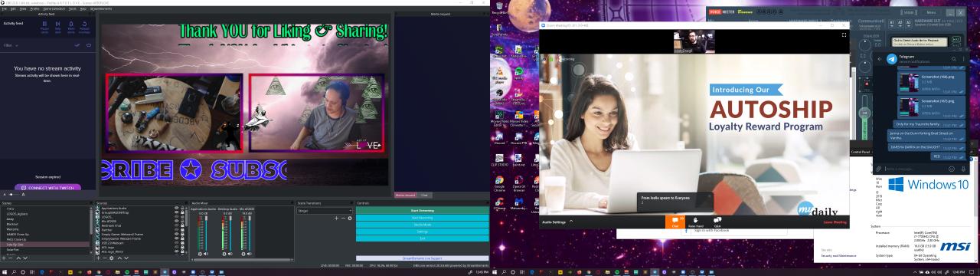Open Mic AT2035 mixer gear icon

coord(243,254)
